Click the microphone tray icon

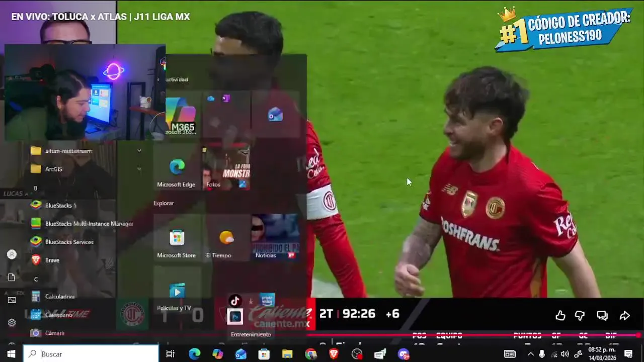542,354
